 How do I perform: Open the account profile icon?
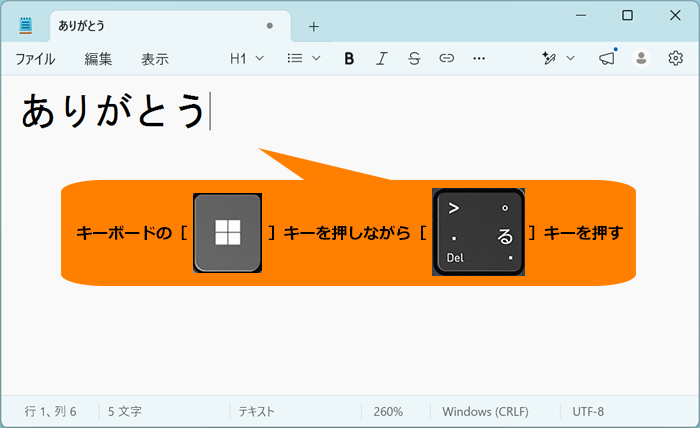(642, 58)
